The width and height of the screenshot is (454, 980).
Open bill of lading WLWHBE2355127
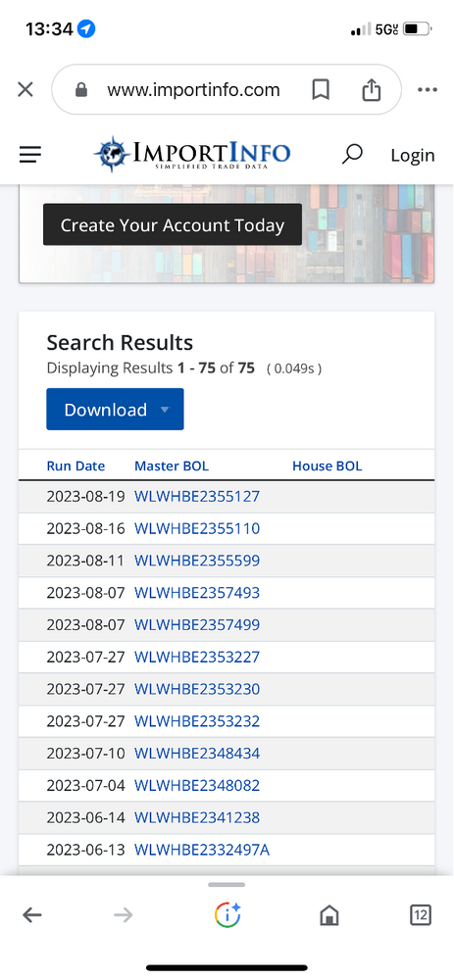coord(197,497)
